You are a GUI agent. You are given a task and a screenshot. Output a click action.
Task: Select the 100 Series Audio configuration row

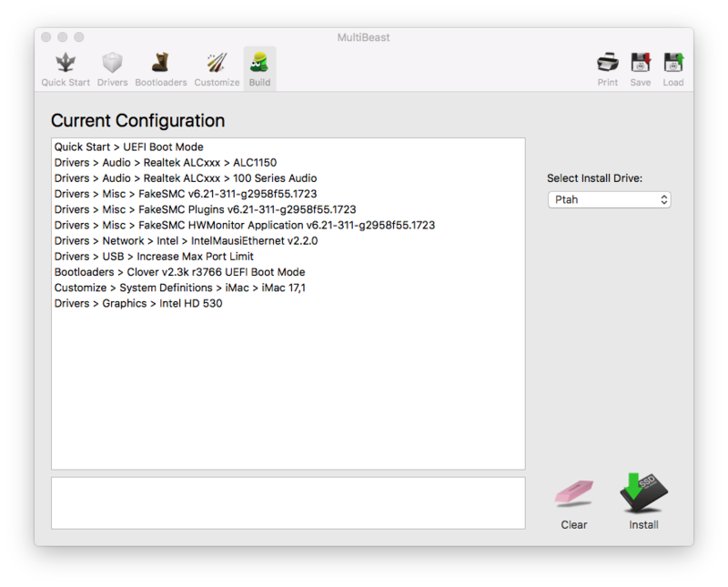point(288,178)
